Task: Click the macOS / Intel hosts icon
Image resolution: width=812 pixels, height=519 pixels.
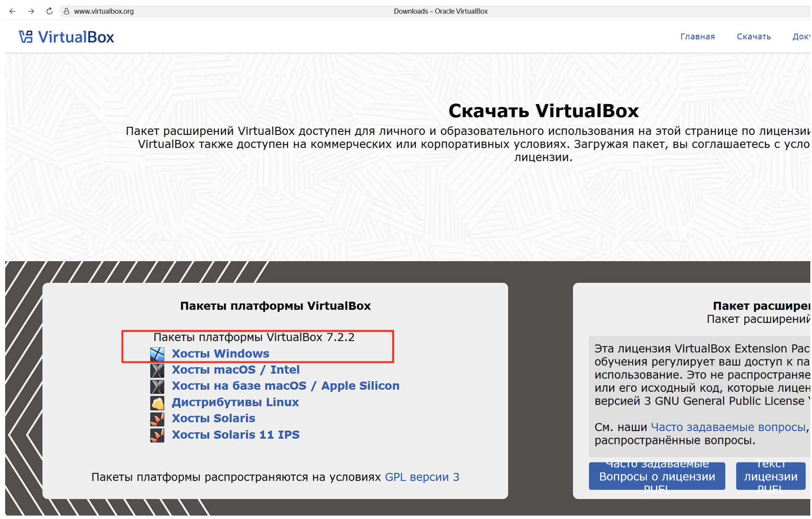Action: click(157, 370)
